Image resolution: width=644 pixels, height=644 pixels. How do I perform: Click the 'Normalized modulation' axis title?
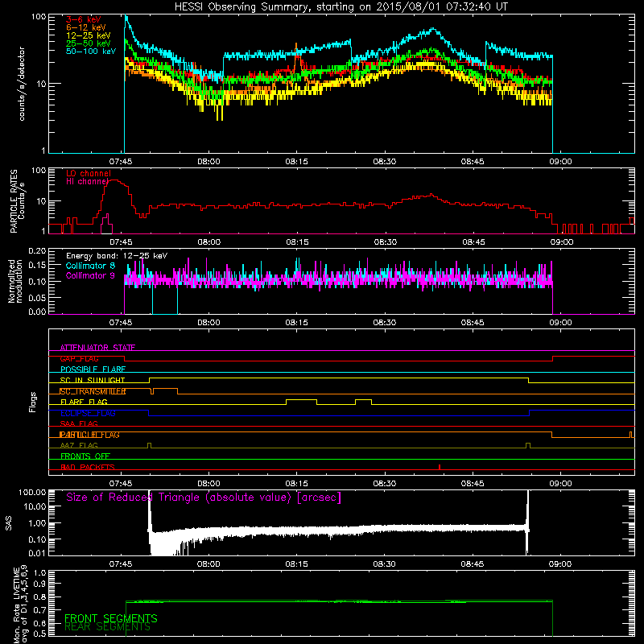pos(15,281)
